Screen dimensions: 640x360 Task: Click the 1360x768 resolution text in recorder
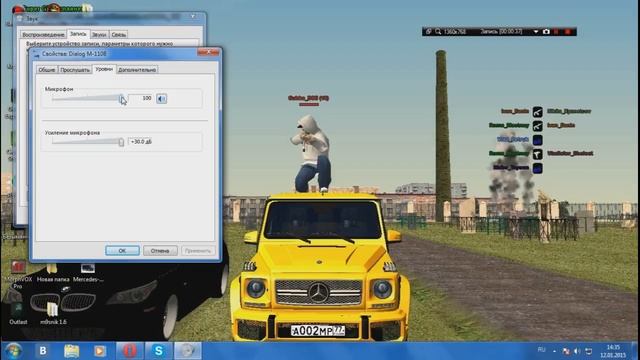[x=455, y=31]
